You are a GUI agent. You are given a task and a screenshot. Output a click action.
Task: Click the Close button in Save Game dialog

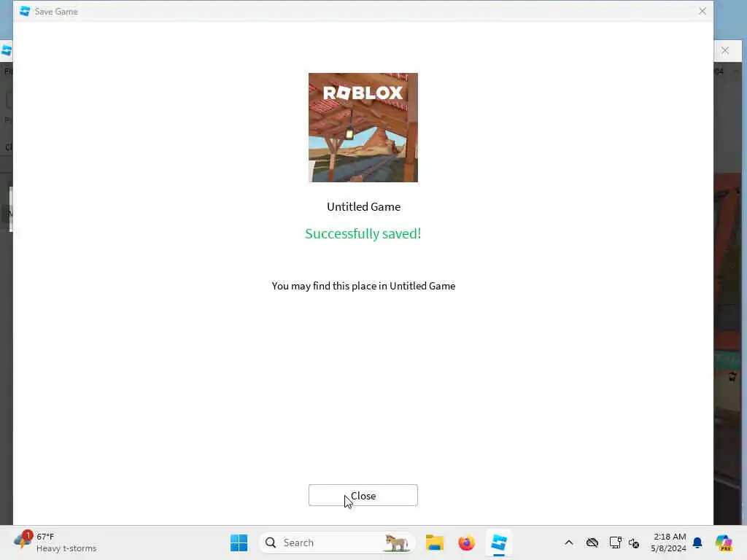(x=363, y=495)
